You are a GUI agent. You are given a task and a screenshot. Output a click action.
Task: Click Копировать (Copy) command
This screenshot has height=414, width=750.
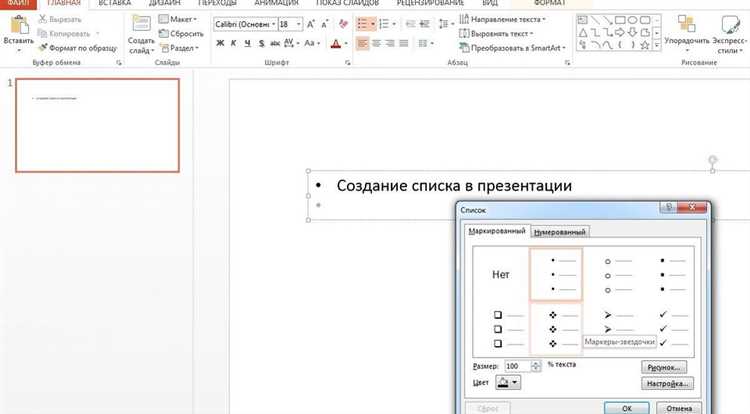64,33
